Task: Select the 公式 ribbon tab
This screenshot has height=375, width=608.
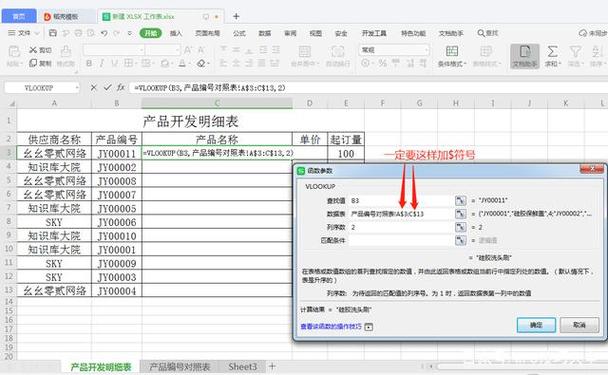Action: (x=239, y=33)
